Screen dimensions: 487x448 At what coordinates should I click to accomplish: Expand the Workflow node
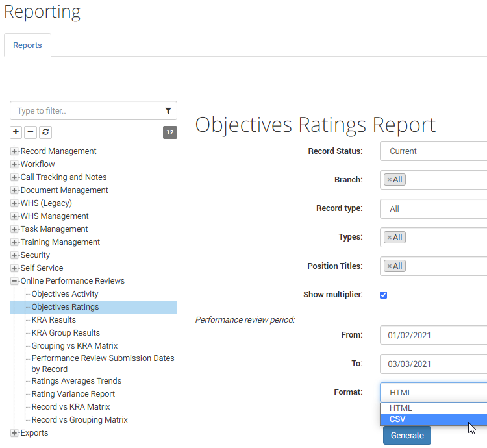click(14, 164)
